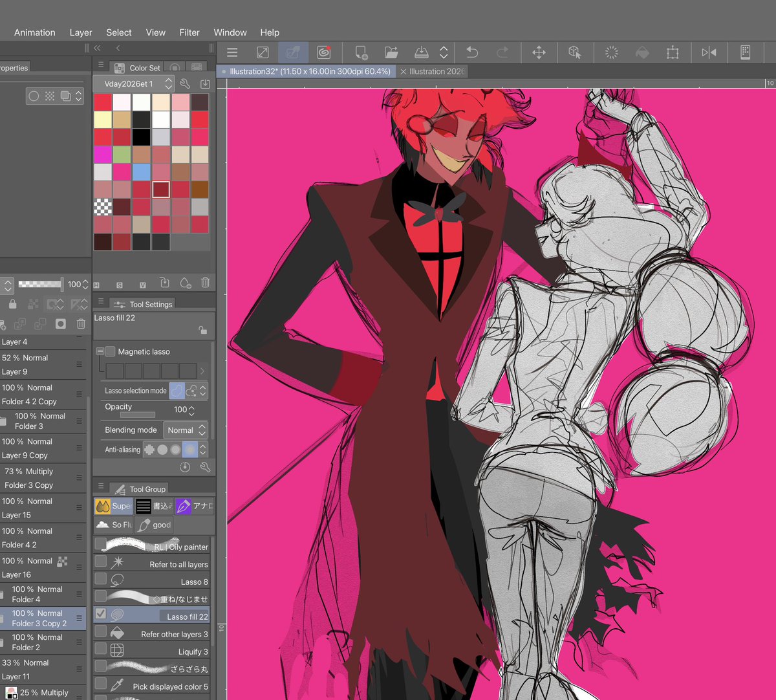The height and width of the screenshot is (700, 776).
Task: Delete layer using layer panel trash icon
Action: click(x=81, y=323)
